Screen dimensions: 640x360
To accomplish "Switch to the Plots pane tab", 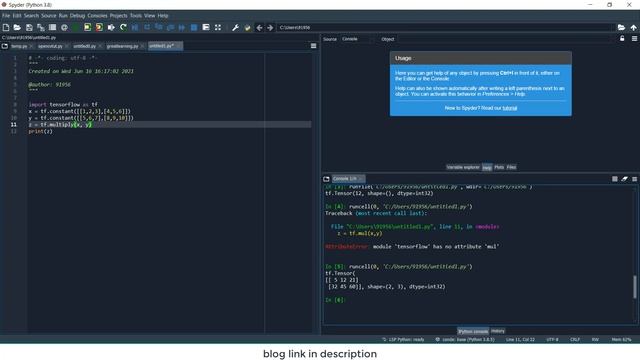I will (499, 167).
